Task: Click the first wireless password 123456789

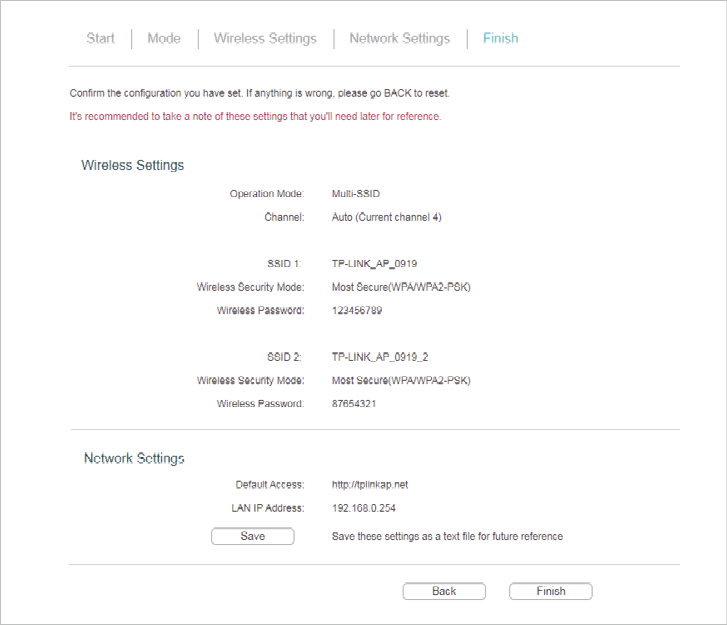Action: pos(357,310)
